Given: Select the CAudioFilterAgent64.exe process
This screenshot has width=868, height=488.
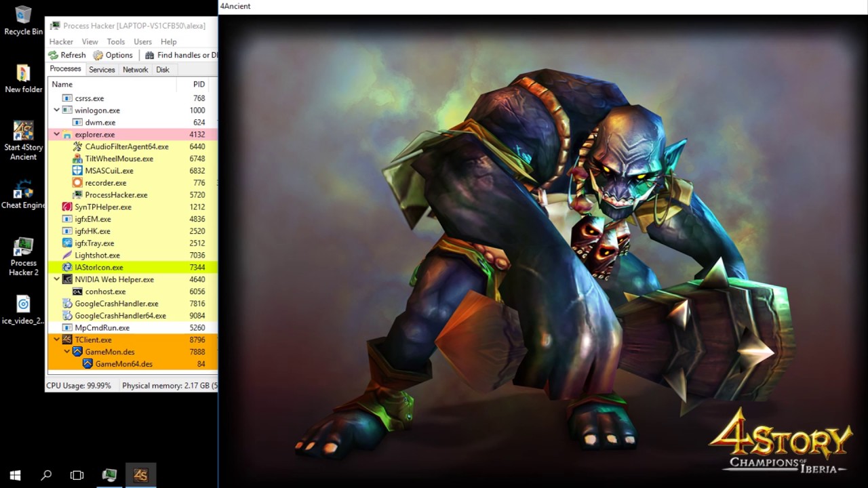Looking at the screenshot, I should tap(133, 146).
